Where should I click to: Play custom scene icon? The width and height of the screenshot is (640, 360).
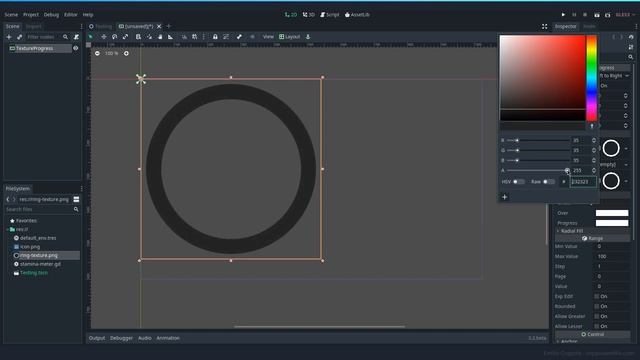[607, 15]
